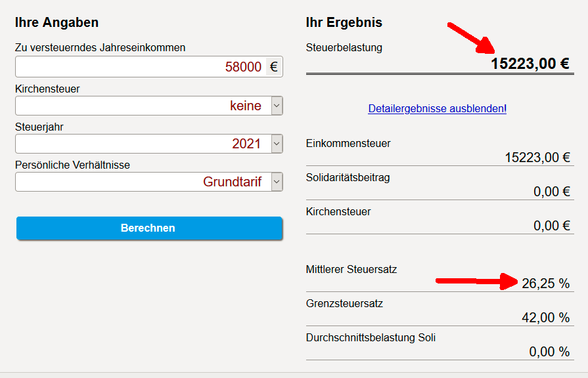The width and height of the screenshot is (588, 378).
Task: Expand the Steuerjahr dropdown arrow
Action: tap(277, 144)
